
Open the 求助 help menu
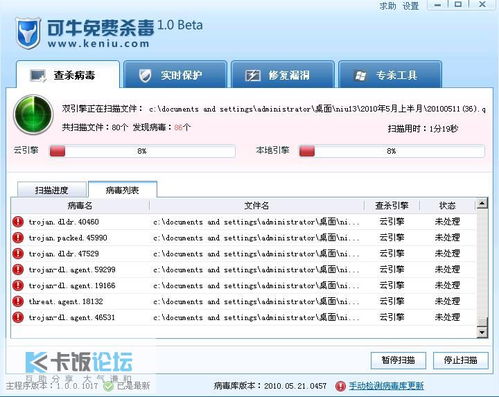(x=387, y=6)
